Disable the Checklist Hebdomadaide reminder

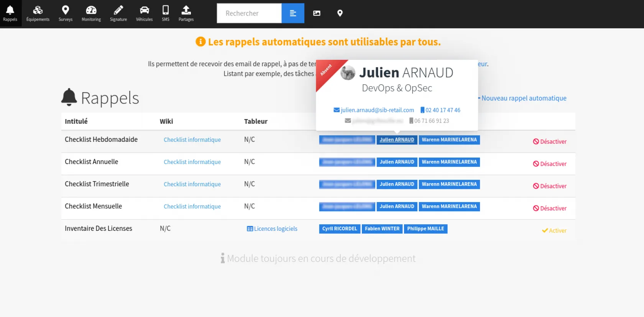click(550, 142)
